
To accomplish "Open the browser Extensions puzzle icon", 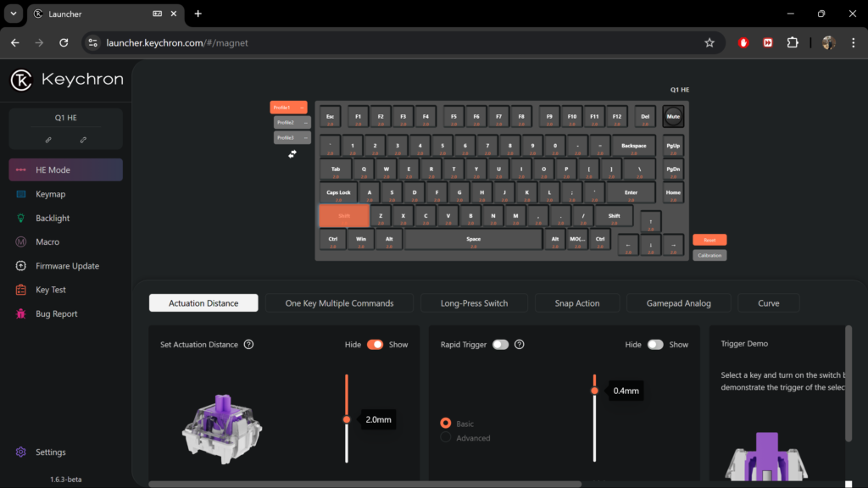I will pyautogui.click(x=793, y=42).
